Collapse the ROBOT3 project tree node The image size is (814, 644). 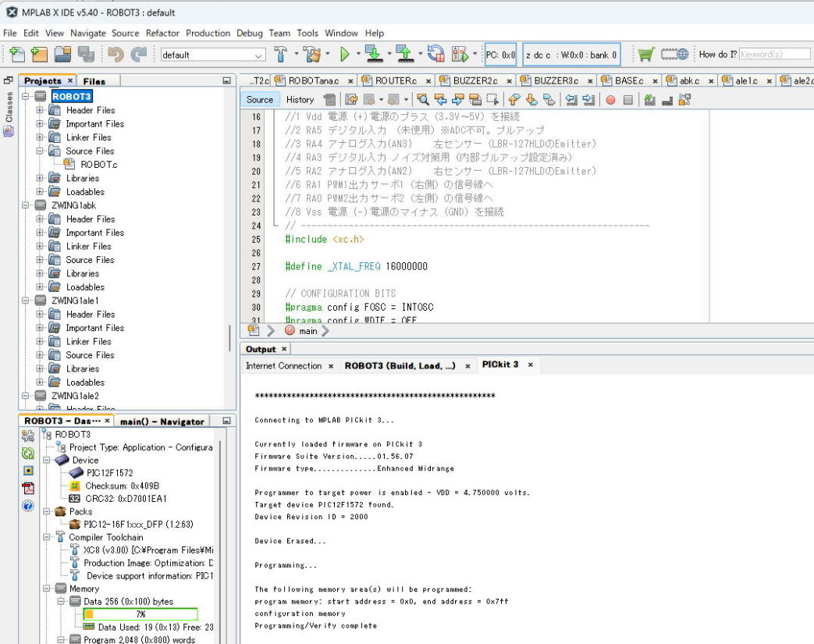tap(25, 97)
